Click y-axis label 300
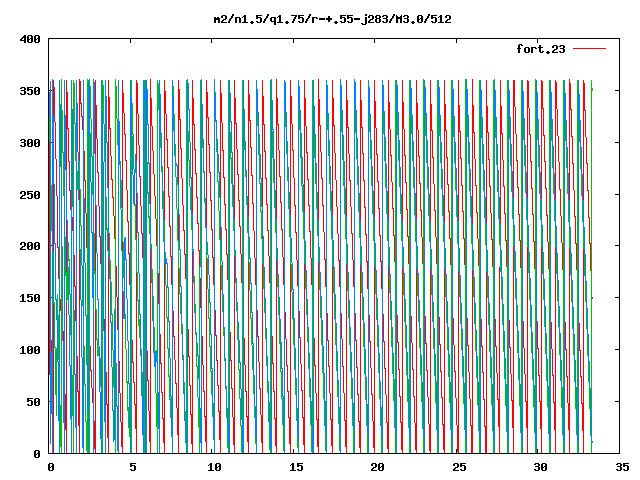 point(30,143)
